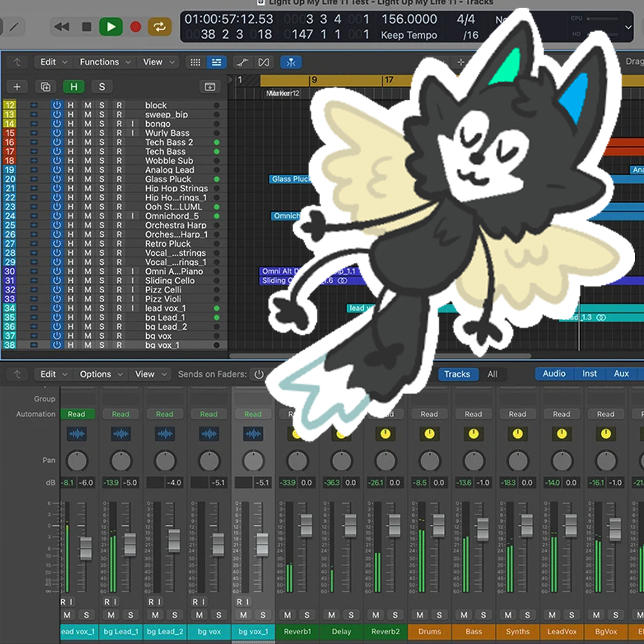Click the Stop transport button
The image size is (644, 644).
tap(87, 27)
